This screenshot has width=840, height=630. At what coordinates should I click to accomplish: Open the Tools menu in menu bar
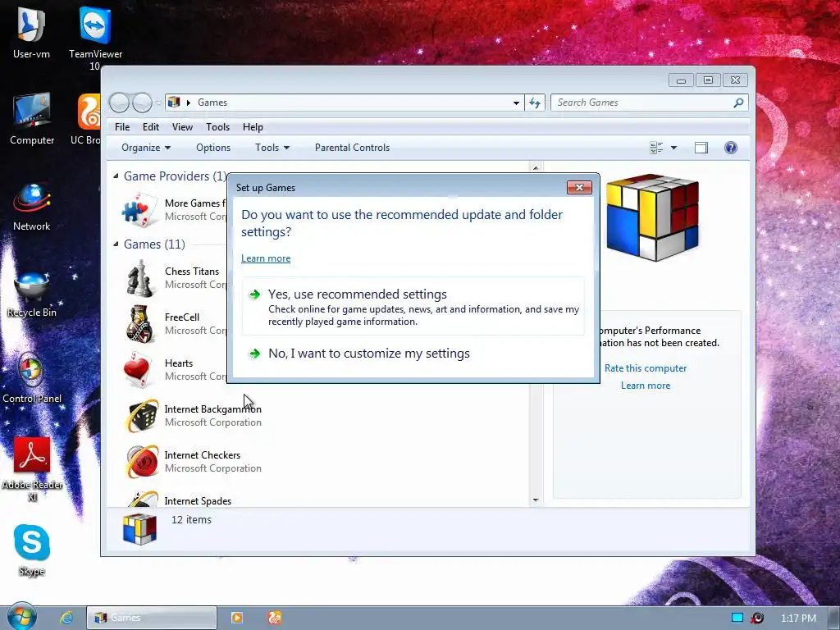click(217, 127)
